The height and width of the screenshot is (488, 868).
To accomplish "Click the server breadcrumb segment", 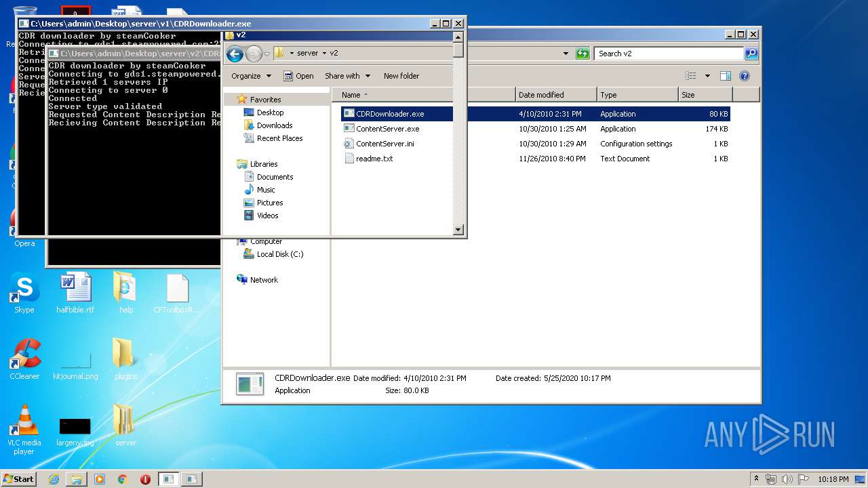I will (x=308, y=54).
